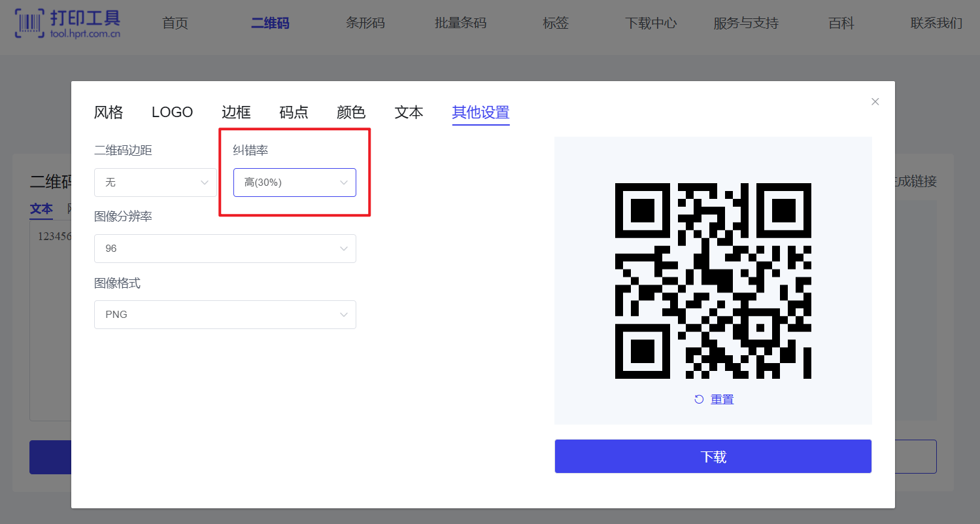Click the generated QR code preview image

point(713,281)
